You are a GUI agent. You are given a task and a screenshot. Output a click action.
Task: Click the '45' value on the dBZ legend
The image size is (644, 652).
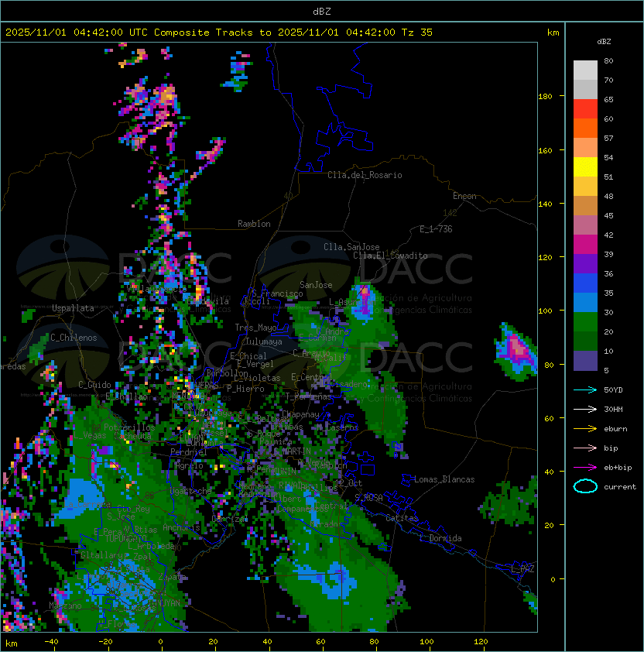tap(608, 215)
